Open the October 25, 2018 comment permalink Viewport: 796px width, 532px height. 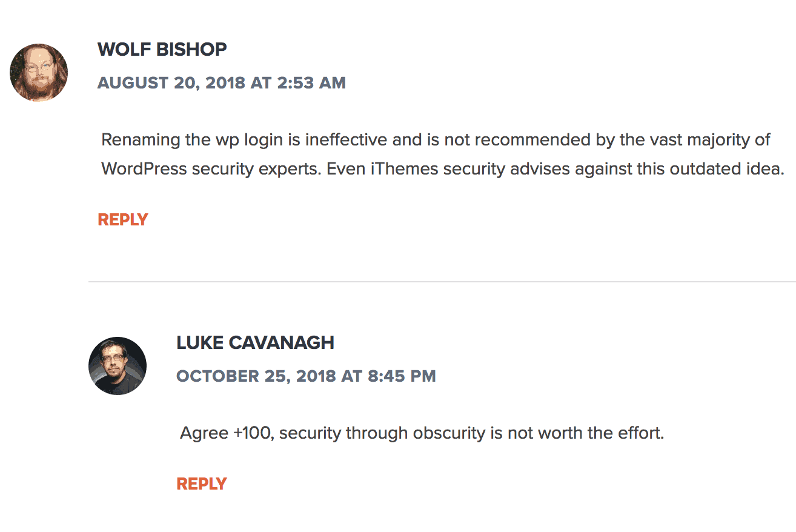[306, 376]
